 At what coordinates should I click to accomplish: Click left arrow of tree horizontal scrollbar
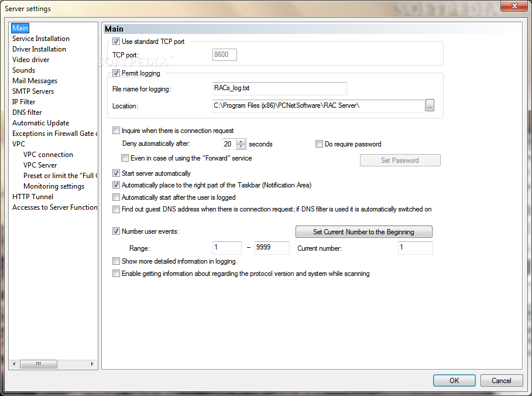click(x=14, y=364)
